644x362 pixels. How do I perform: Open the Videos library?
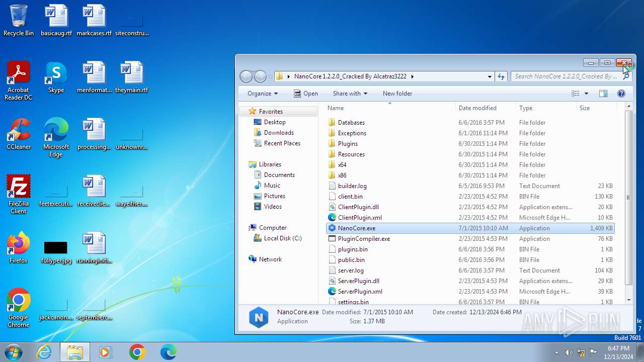click(273, 207)
